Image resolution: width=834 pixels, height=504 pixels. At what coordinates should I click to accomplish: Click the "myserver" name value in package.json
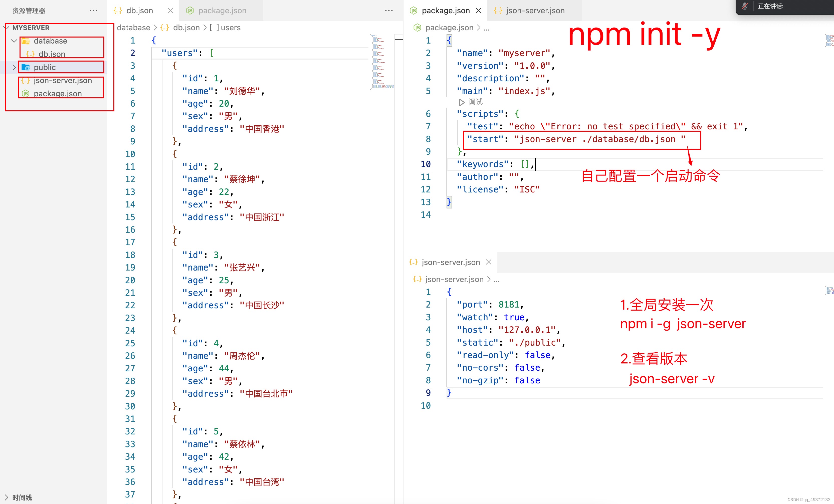coord(524,53)
